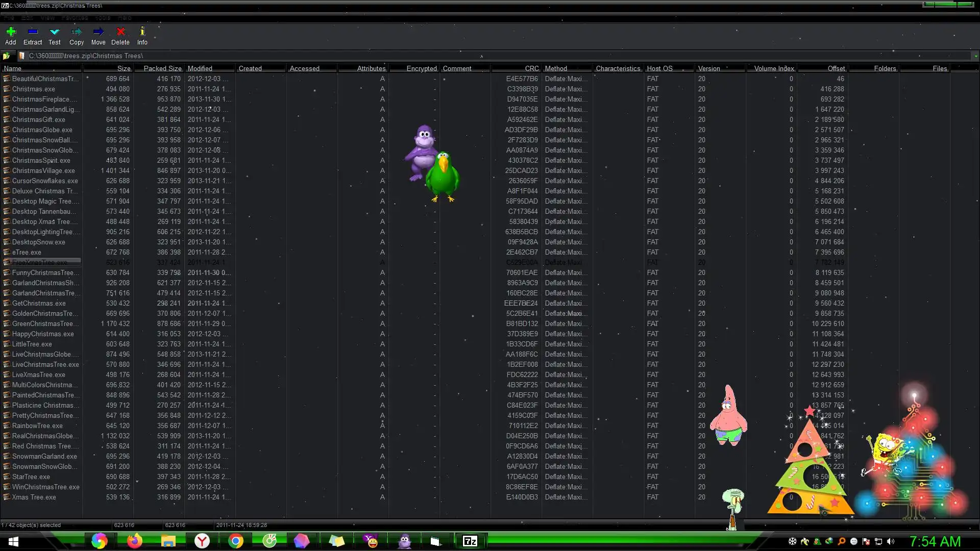Viewport: 980px width, 551px height.
Task: Open the volume icon in system tray
Action: pos(891,541)
